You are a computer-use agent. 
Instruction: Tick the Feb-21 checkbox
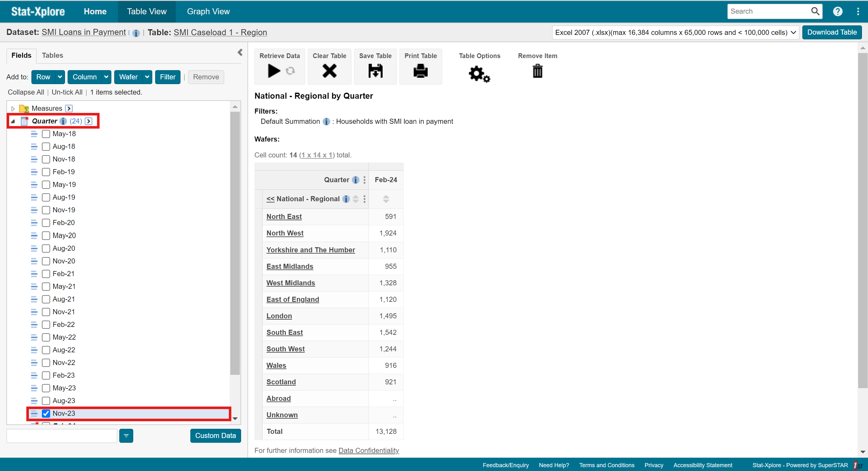(x=46, y=274)
